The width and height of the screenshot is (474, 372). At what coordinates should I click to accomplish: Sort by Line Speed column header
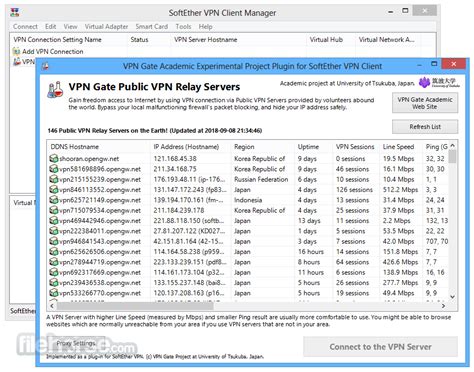click(x=401, y=147)
